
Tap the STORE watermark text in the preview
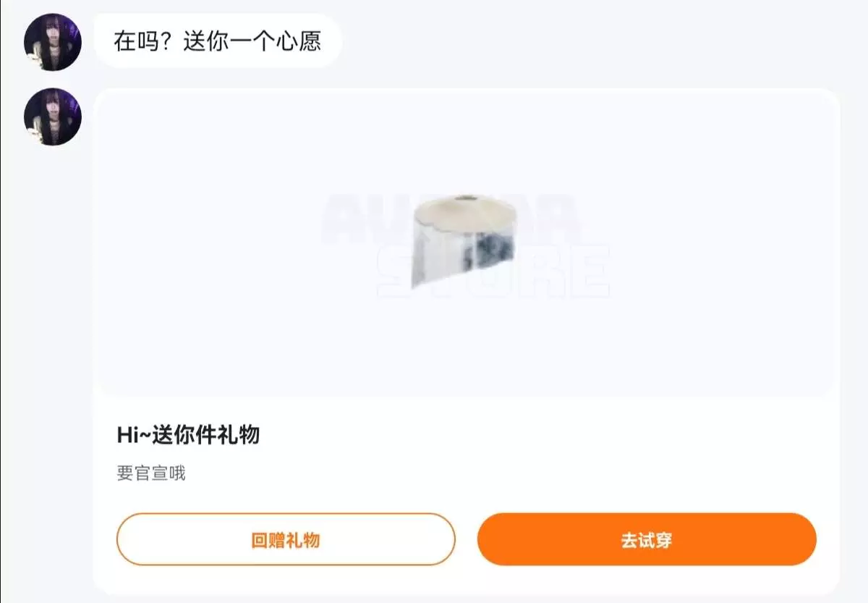tap(494, 271)
